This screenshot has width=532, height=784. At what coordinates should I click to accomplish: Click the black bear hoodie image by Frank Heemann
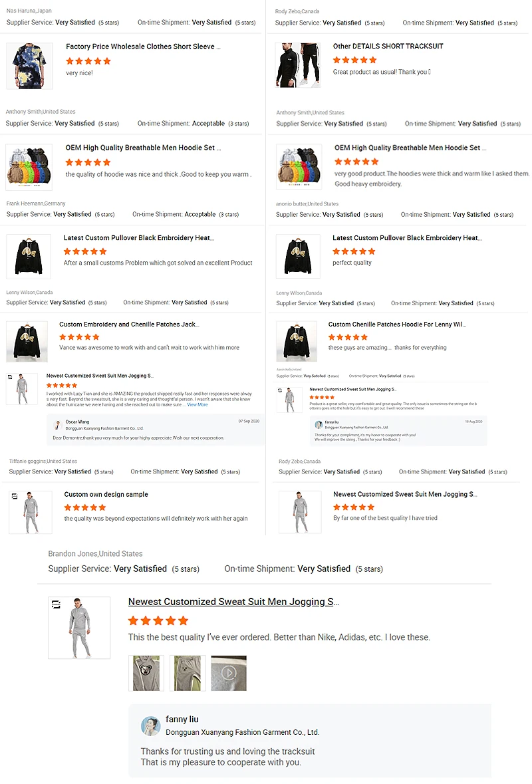29,257
